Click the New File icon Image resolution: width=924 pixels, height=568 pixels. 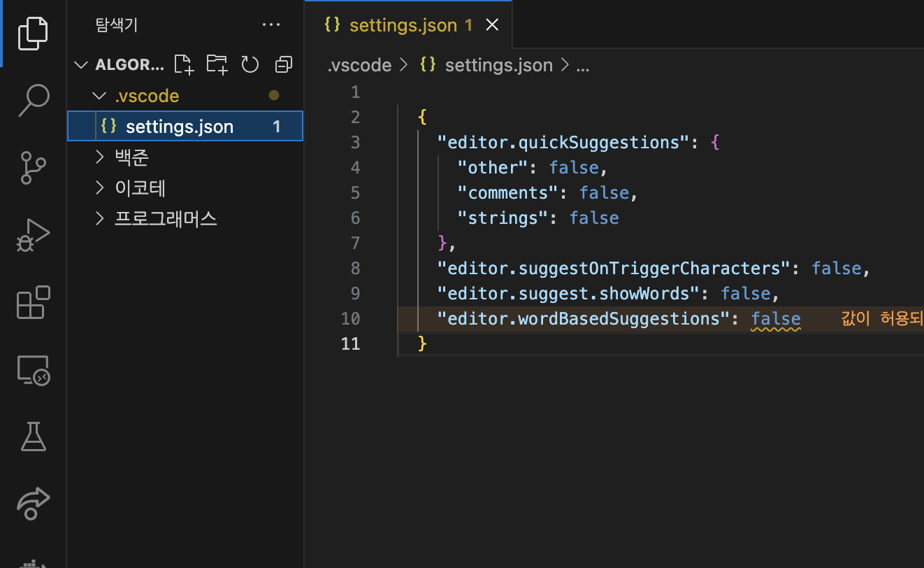pos(183,64)
